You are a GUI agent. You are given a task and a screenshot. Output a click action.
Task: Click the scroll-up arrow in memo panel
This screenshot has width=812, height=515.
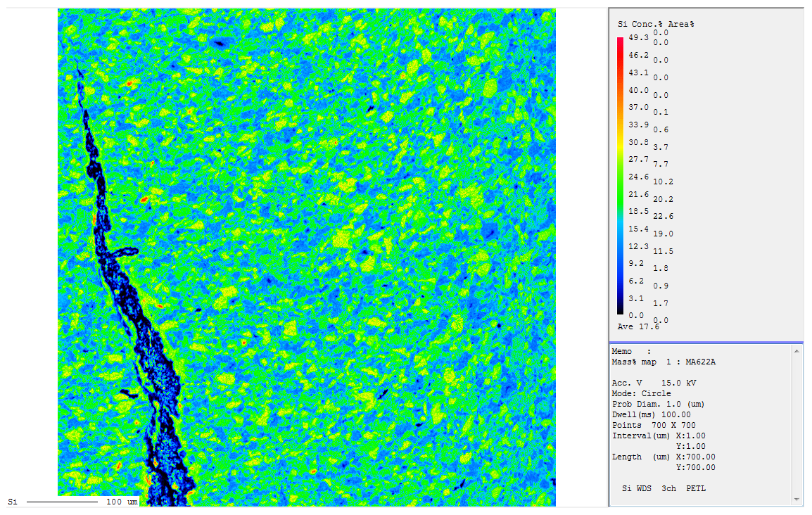(797, 351)
